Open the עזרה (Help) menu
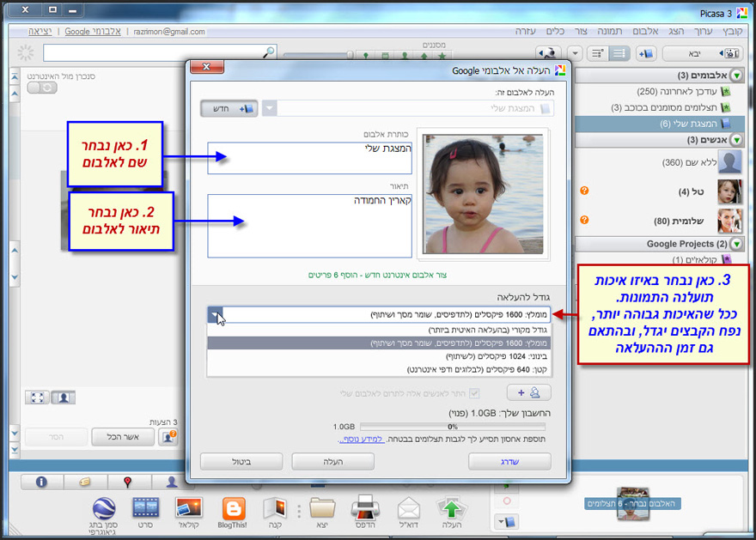The height and width of the screenshot is (540, 756). [526, 31]
